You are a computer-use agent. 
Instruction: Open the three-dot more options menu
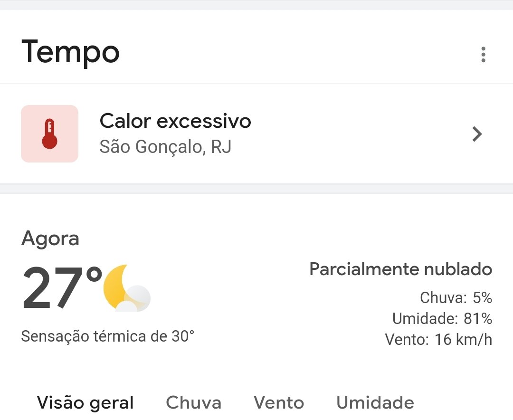[483, 54]
